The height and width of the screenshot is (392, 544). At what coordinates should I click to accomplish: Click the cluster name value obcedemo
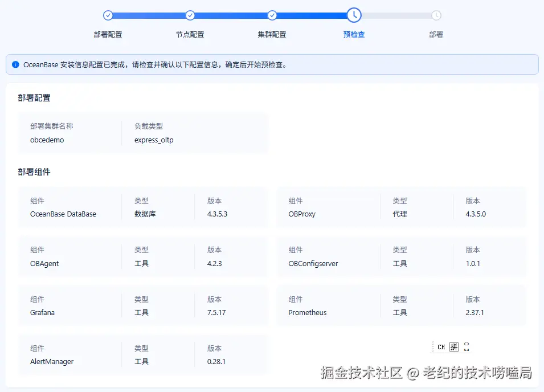click(x=47, y=140)
